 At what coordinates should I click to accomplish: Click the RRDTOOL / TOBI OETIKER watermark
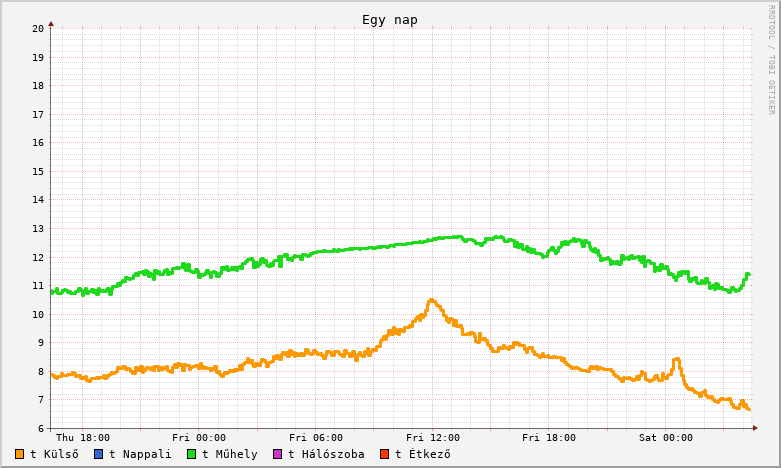[771, 58]
